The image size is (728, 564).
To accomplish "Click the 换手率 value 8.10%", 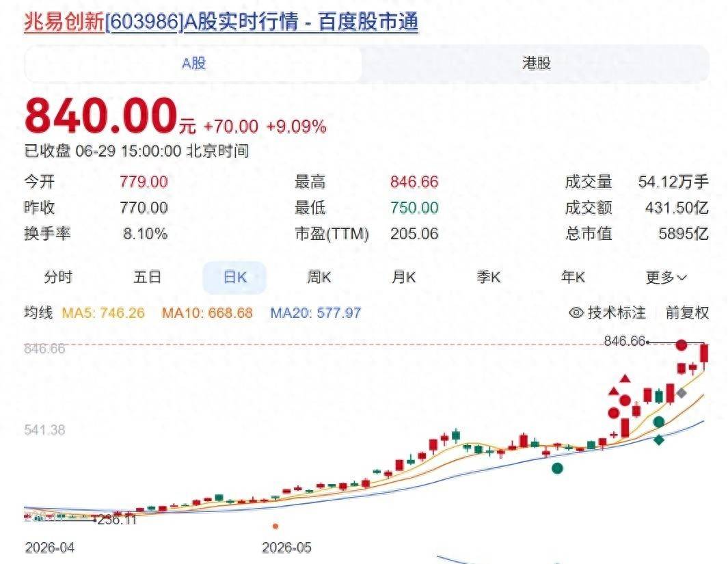I will point(145,234).
